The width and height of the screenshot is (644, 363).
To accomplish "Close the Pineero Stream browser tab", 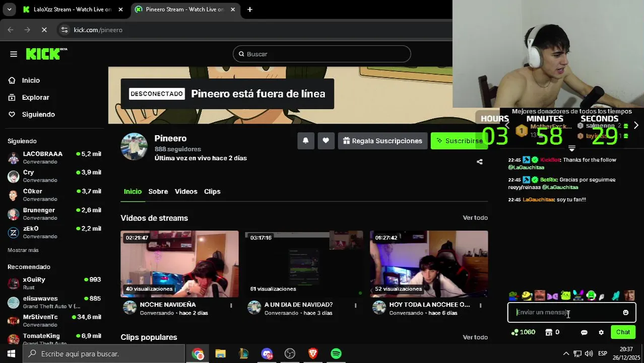I will 232,10.
